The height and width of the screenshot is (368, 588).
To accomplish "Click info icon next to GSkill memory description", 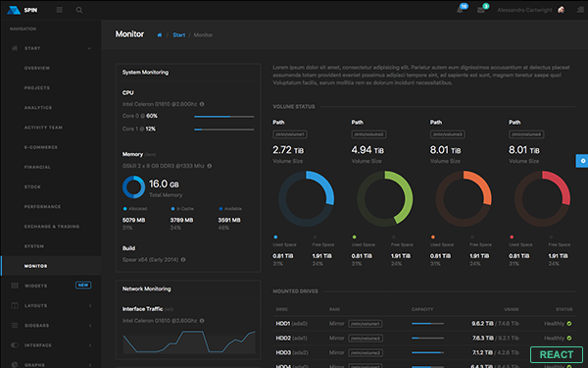I will tap(210, 166).
